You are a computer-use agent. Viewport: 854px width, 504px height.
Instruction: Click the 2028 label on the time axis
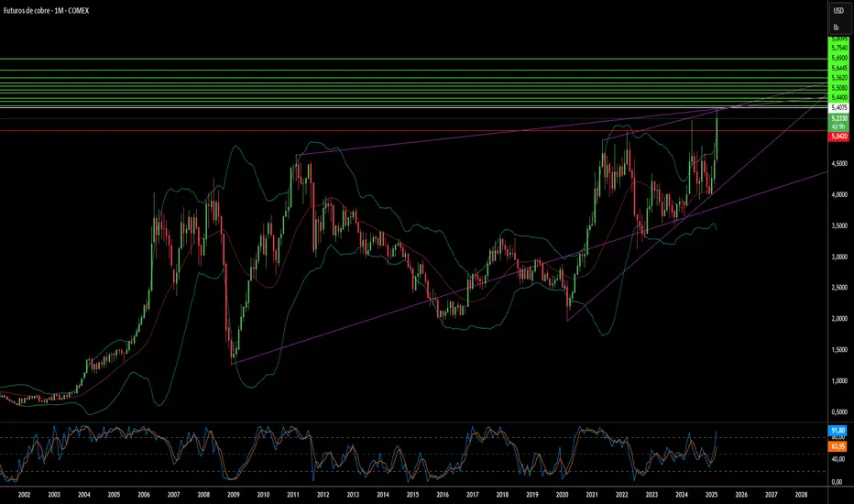point(801,495)
